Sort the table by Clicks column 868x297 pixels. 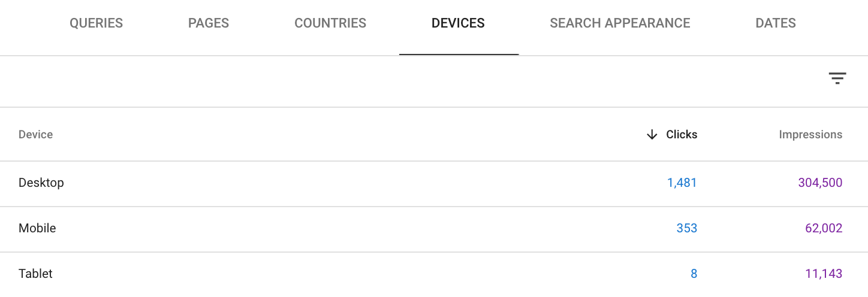click(x=682, y=135)
